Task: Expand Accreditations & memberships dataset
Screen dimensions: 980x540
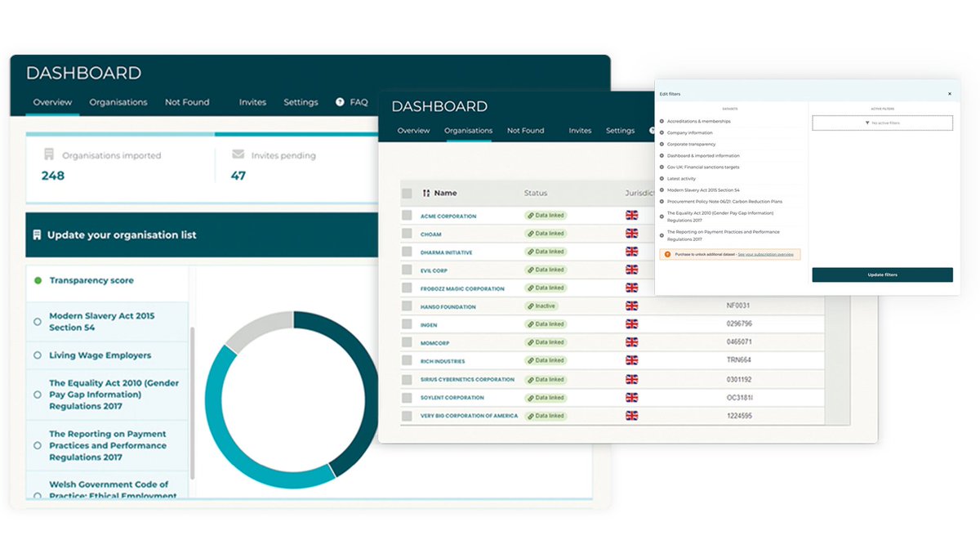Action: [x=661, y=121]
